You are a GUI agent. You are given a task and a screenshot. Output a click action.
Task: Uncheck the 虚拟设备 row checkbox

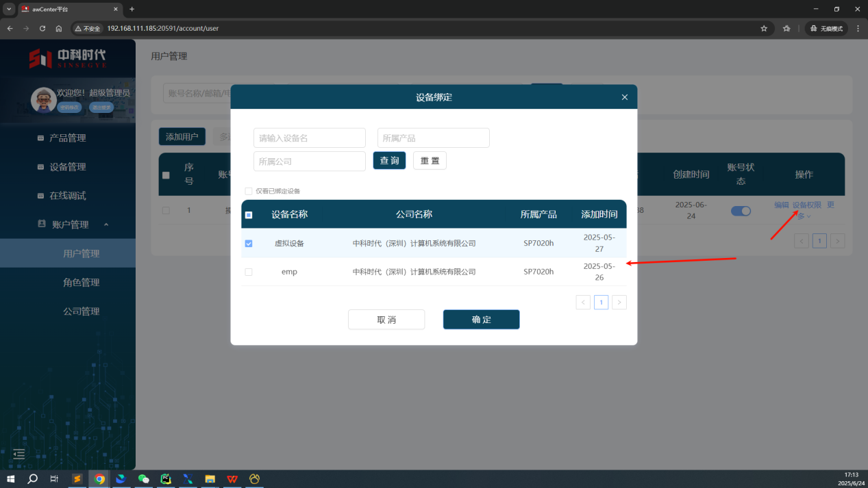tap(249, 243)
